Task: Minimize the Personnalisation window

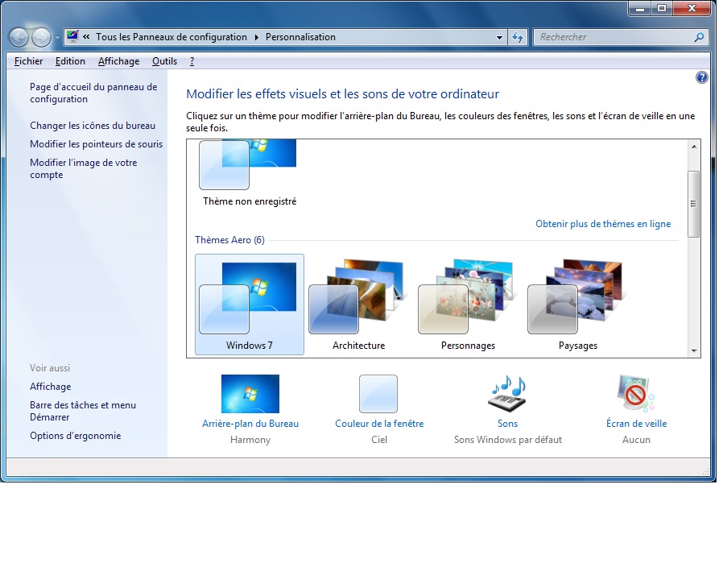Action: (x=639, y=8)
